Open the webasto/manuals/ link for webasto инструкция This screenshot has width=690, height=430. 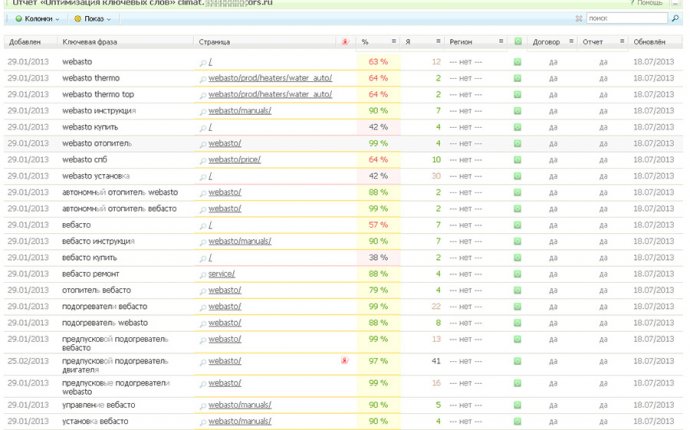click(240, 111)
